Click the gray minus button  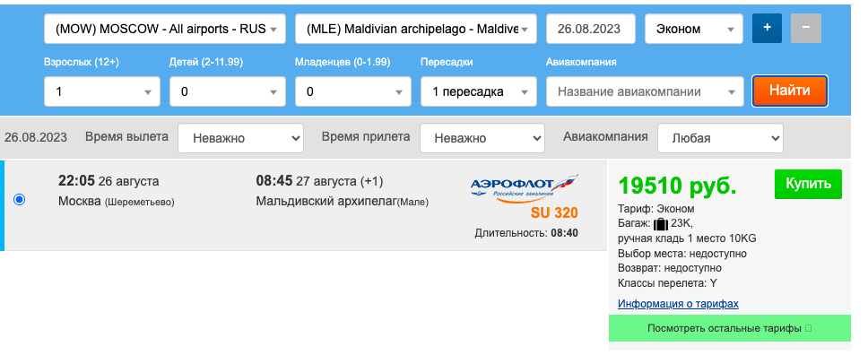click(806, 29)
